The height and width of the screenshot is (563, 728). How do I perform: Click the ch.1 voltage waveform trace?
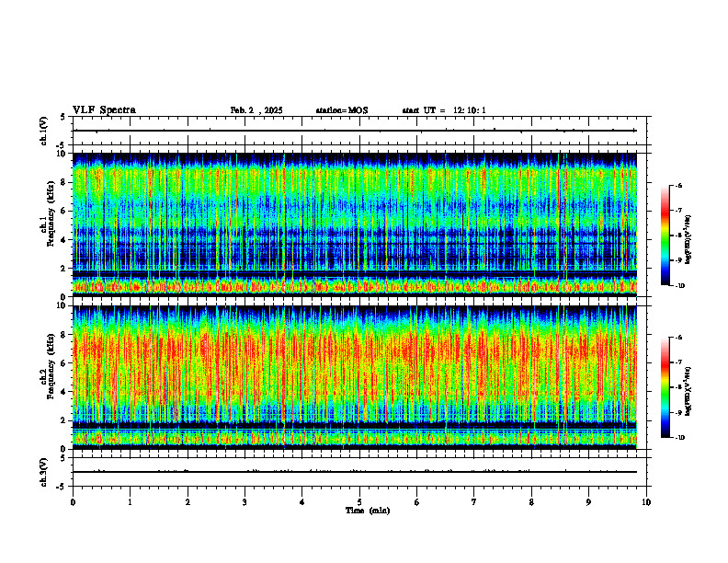coord(355,131)
